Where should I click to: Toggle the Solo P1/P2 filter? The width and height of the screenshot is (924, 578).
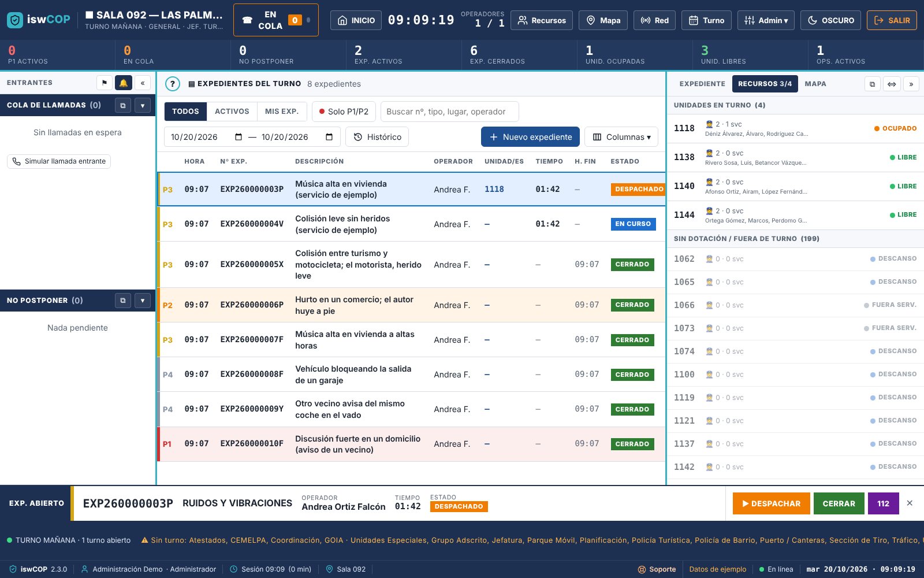click(x=344, y=112)
